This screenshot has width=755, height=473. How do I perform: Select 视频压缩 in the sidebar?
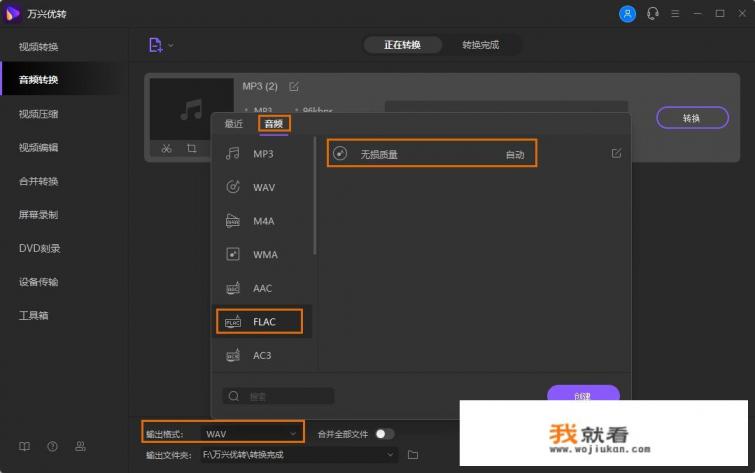[38, 114]
